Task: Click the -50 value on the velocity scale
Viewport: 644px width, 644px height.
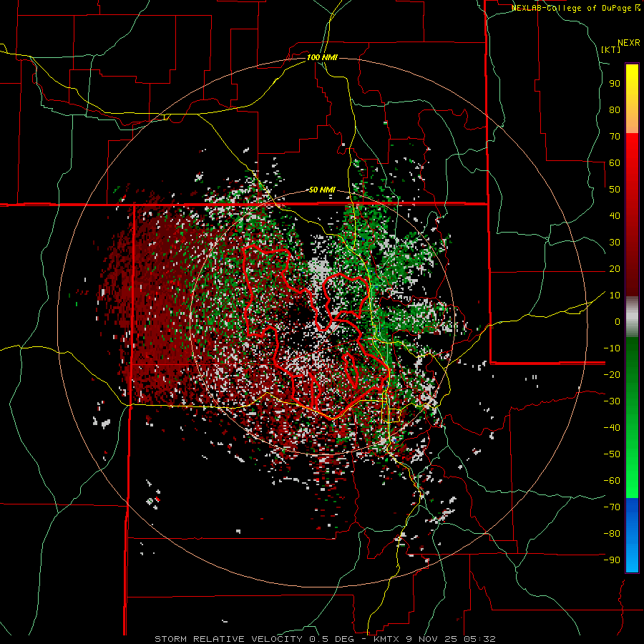Action: (612, 454)
